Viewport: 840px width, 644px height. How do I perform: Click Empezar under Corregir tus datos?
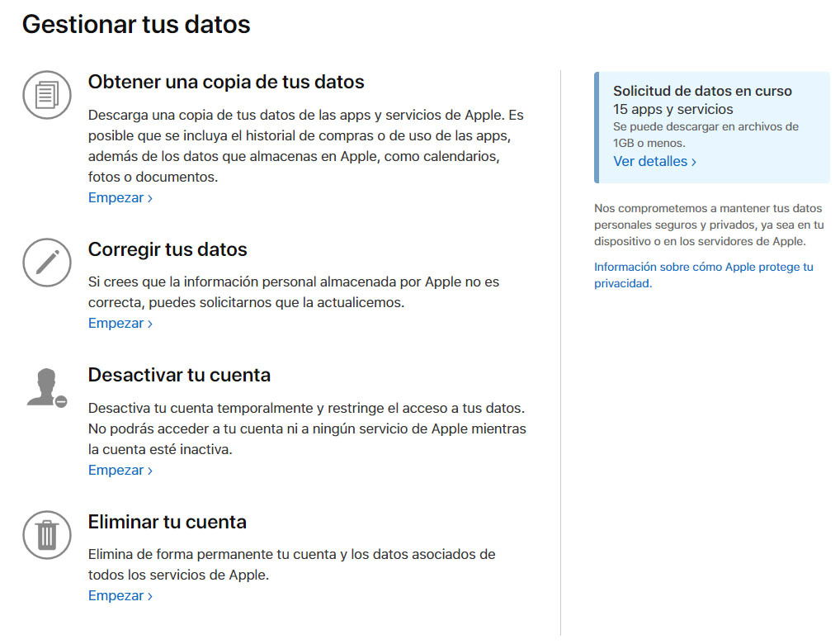coord(116,323)
